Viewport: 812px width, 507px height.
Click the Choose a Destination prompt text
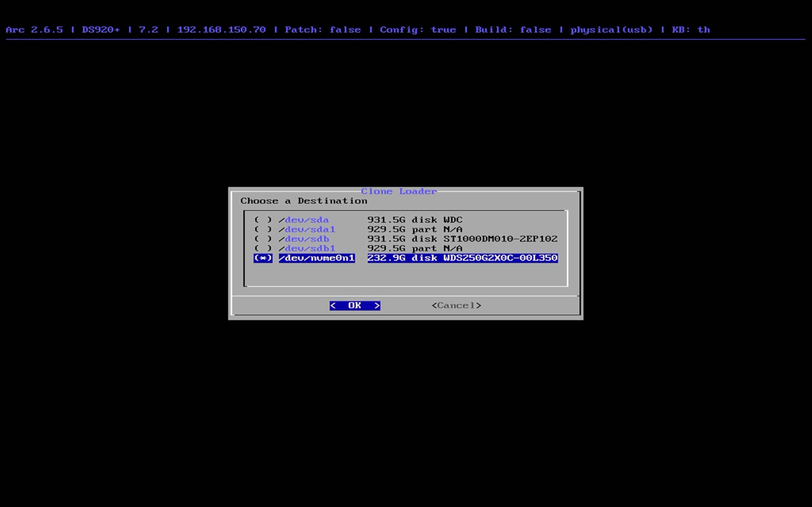(x=304, y=201)
